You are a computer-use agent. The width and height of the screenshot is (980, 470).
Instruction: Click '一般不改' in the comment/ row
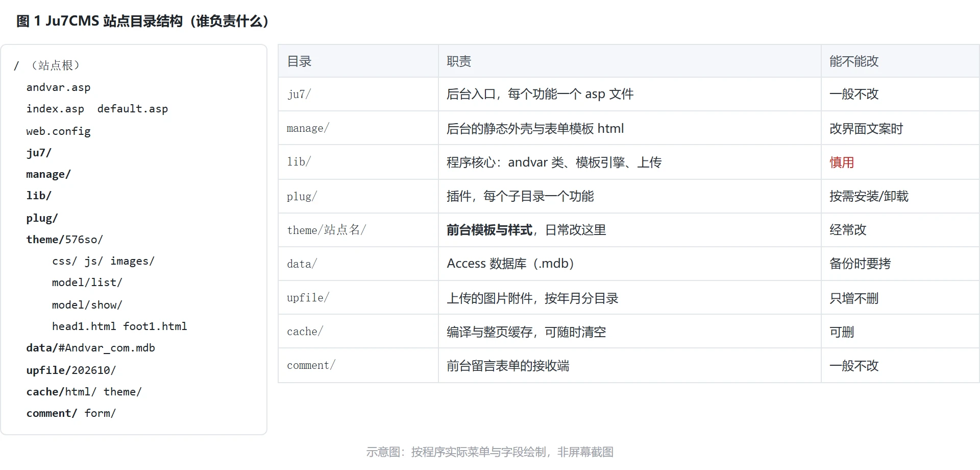900,365
